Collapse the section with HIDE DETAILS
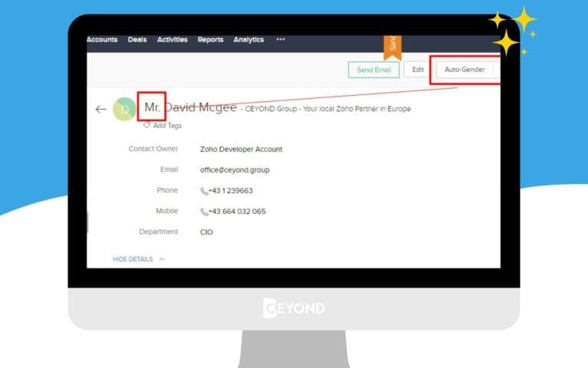The width and height of the screenshot is (588, 368). pyautogui.click(x=138, y=259)
